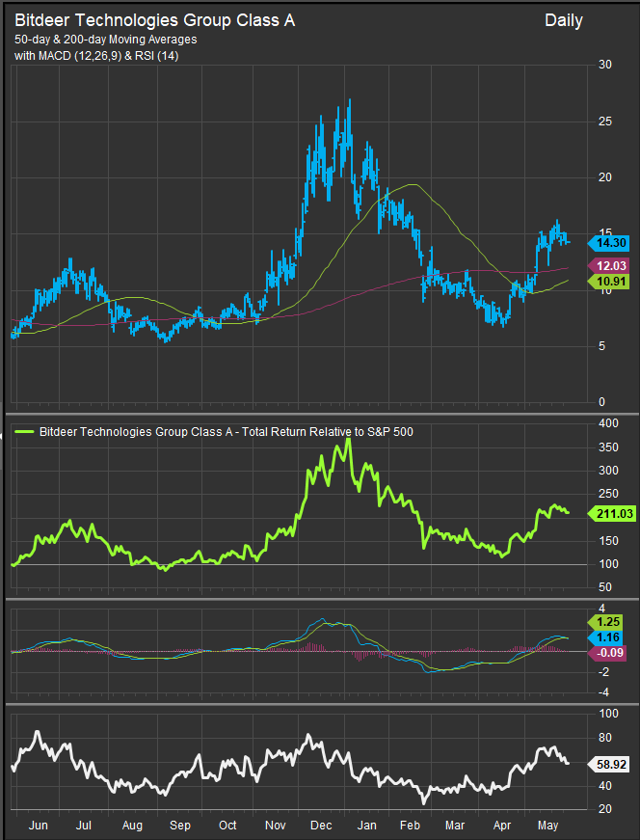Select the 14.30 last price tag

pyautogui.click(x=608, y=243)
